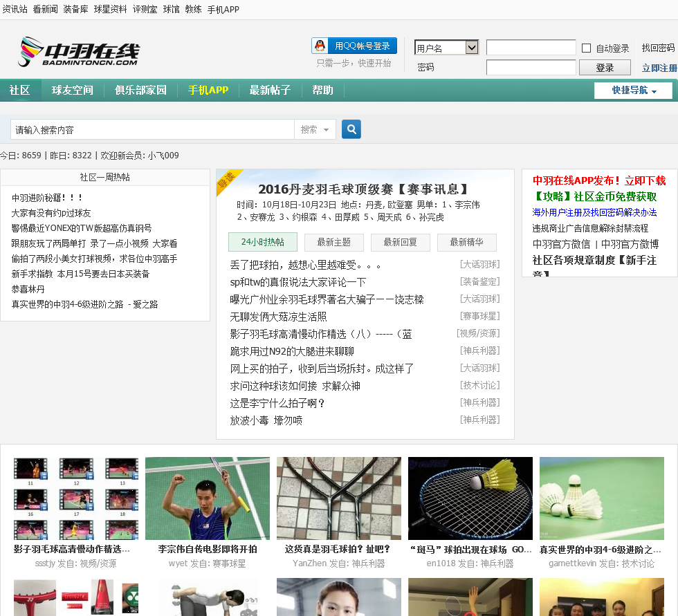Open the 影子羽毛球高清慢动作精选 video grid thumbnail
The width and height of the screenshot is (678, 616).
tap(76, 498)
